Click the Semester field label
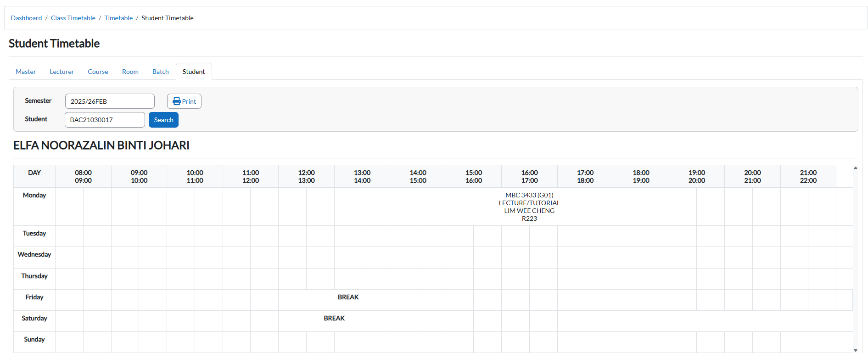Image resolution: width=868 pixels, height=353 pixels. tap(38, 101)
